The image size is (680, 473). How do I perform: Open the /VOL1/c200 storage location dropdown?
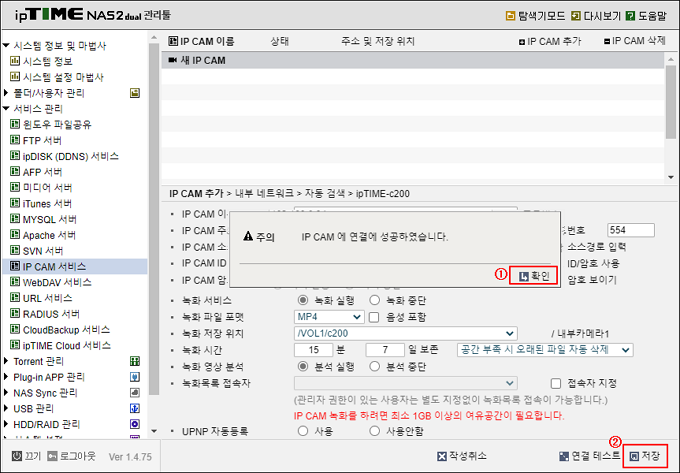[405, 333]
